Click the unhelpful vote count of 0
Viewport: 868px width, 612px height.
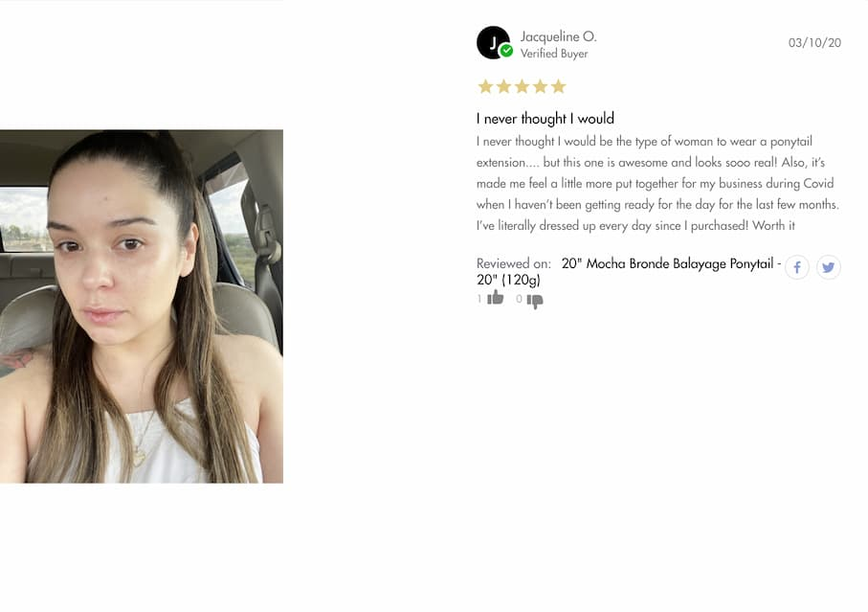click(x=519, y=299)
